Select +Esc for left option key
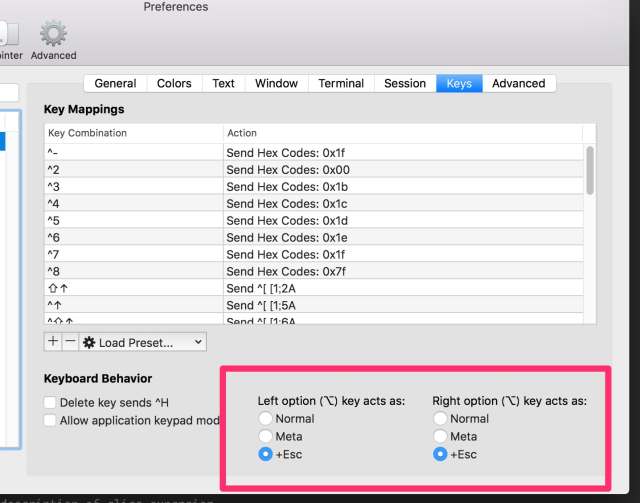This screenshot has height=503, width=640. point(266,454)
